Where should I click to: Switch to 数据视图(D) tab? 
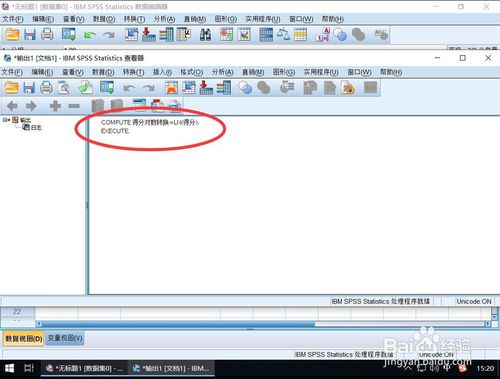24,339
